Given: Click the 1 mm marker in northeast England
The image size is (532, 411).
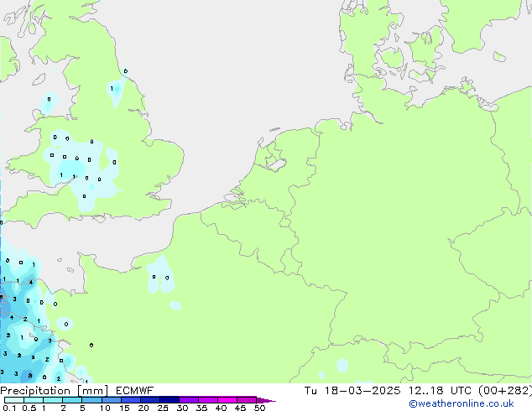Looking at the screenshot, I should 112,88.
